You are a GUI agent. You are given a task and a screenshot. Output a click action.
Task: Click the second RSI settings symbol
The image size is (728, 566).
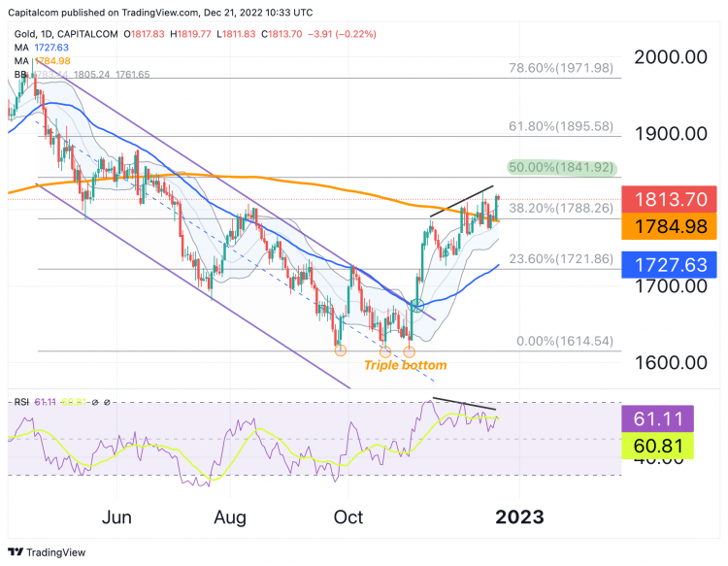coord(107,402)
